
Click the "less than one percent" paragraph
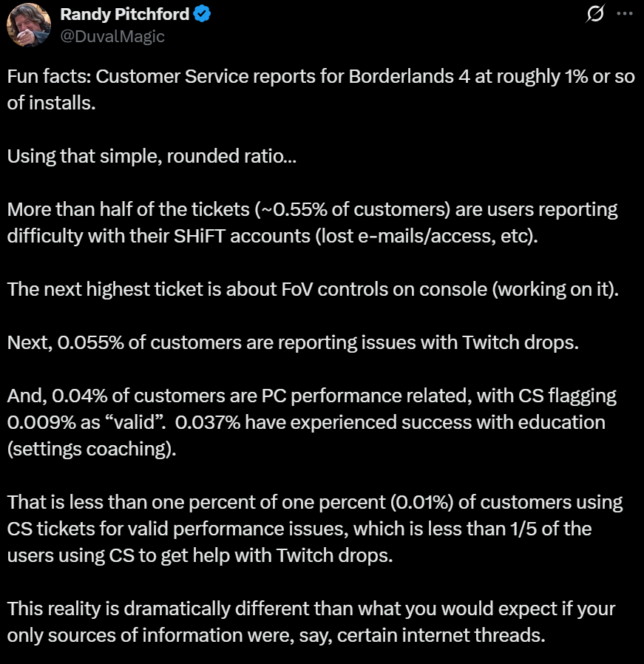coord(314,529)
